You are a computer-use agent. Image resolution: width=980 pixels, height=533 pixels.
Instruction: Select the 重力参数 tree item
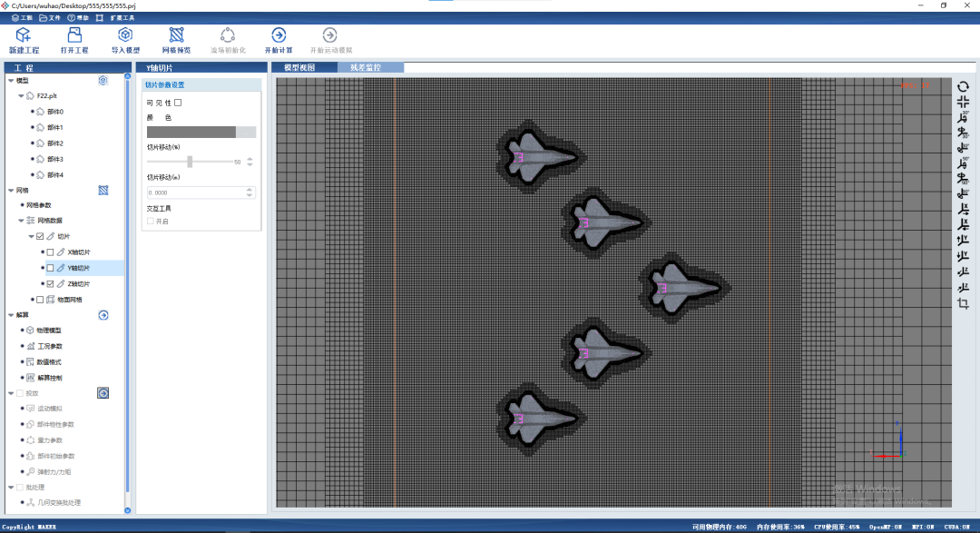49,440
